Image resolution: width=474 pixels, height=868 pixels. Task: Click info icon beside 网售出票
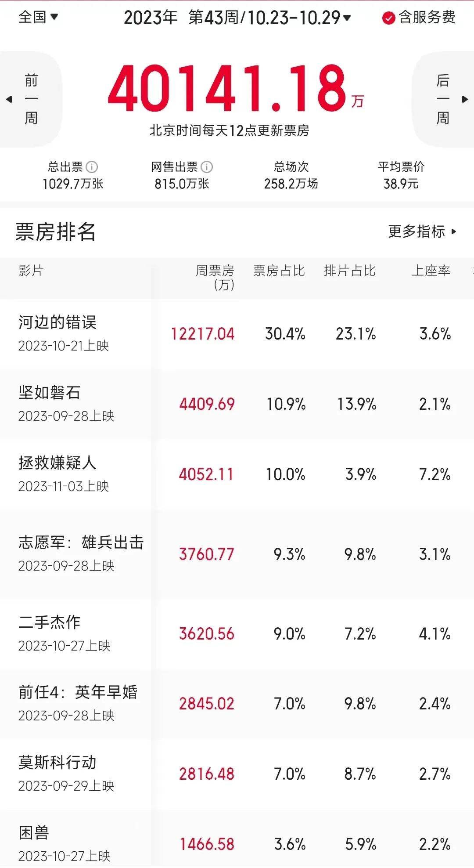(207, 167)
